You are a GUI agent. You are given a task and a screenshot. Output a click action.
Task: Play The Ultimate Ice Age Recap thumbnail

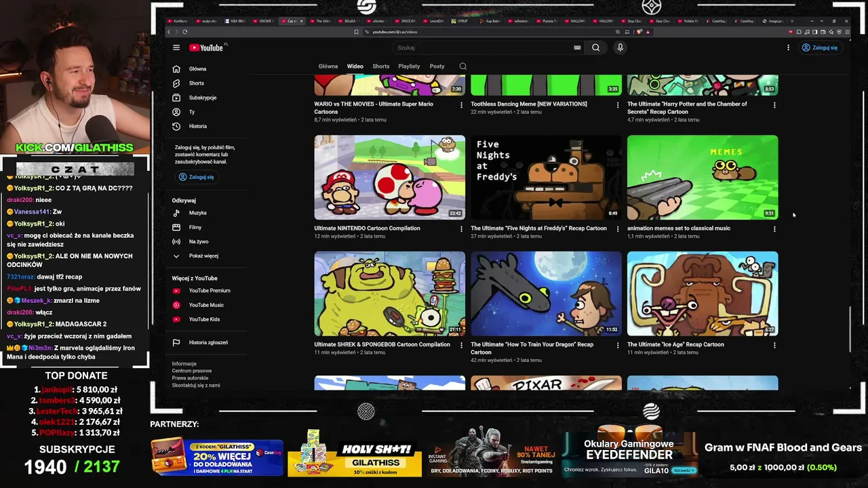[703, 293]
